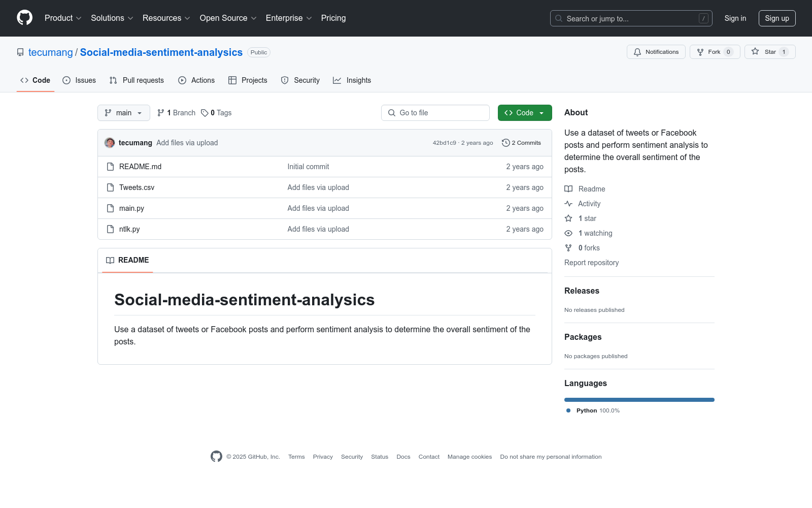Star this repository
The width and height of the screenshot is (812, 508).
770,52
